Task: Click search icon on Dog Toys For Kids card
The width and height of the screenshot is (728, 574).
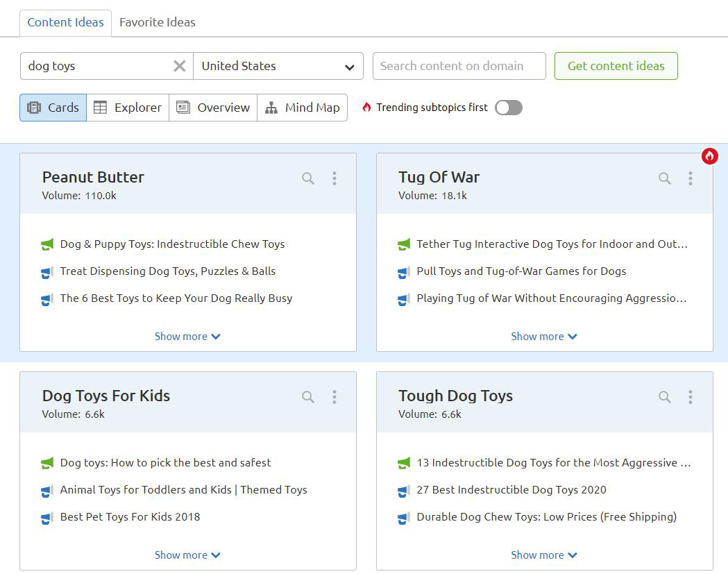Action: click(308, 397)
